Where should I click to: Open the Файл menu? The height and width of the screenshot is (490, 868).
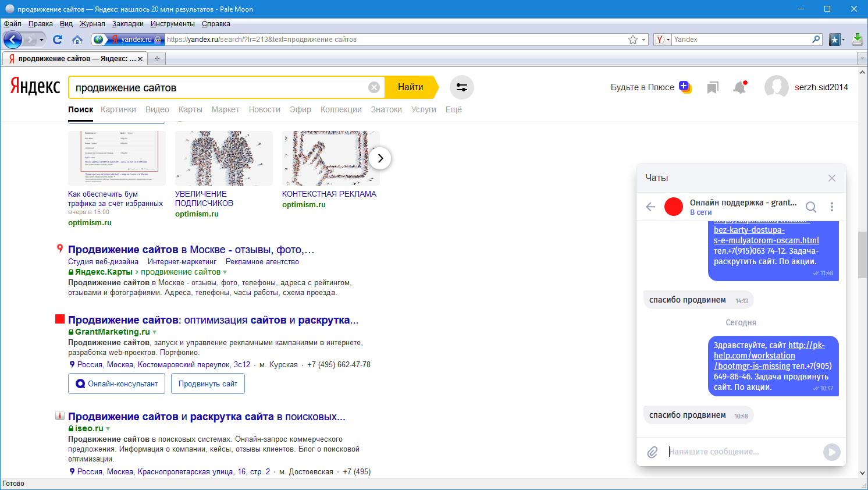point(12,24)
